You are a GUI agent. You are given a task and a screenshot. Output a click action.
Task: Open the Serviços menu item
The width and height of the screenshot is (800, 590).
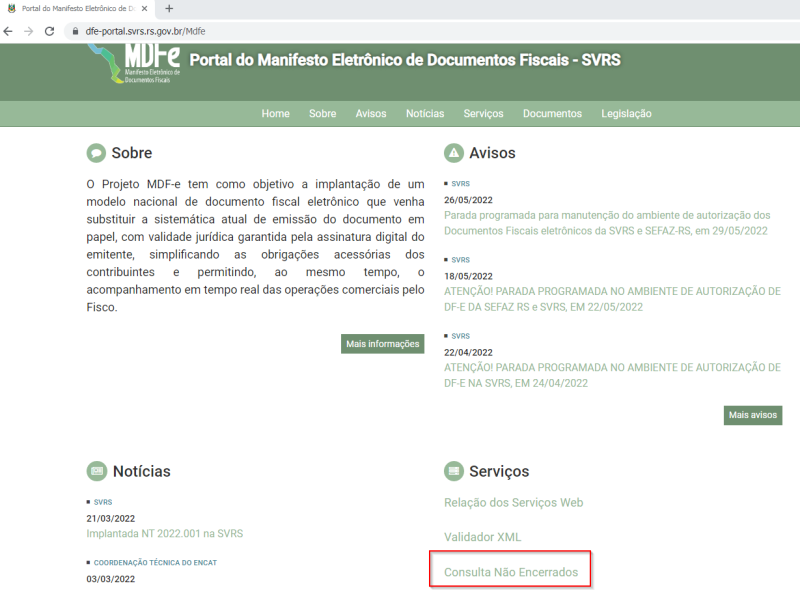point(483,113)
